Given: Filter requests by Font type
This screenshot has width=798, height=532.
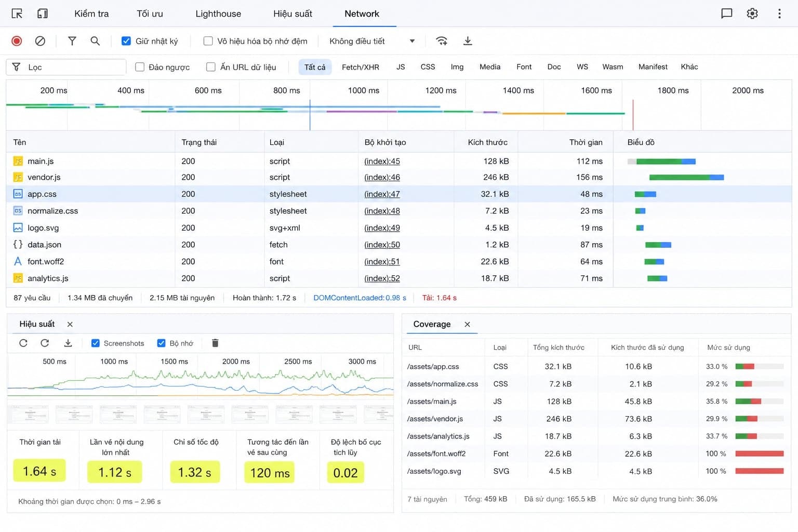Looking at the screenshot, I should point(524,67).
